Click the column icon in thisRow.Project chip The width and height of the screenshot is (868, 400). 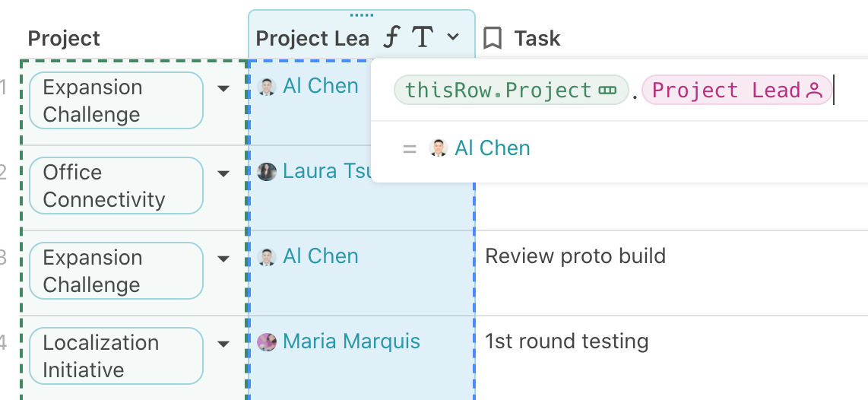607,90
